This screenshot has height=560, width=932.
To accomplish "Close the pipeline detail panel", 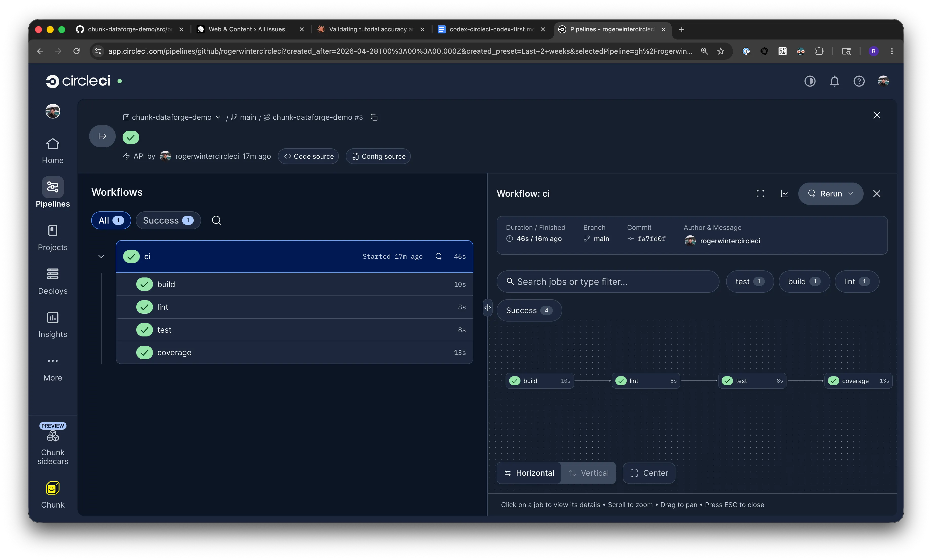I will point(877,115).
